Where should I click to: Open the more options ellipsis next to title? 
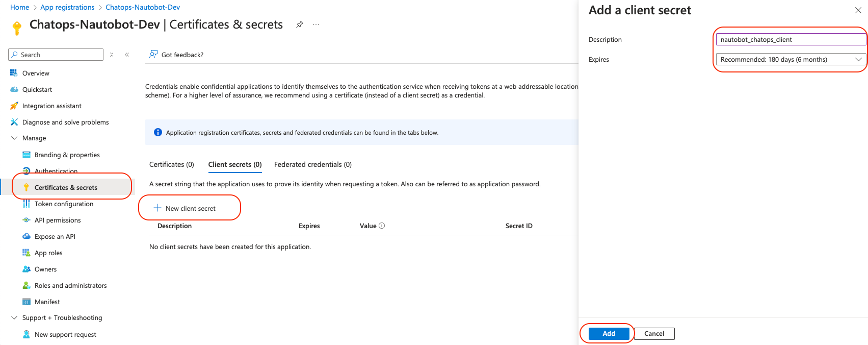pyautogui.click(x=316, y=24)
